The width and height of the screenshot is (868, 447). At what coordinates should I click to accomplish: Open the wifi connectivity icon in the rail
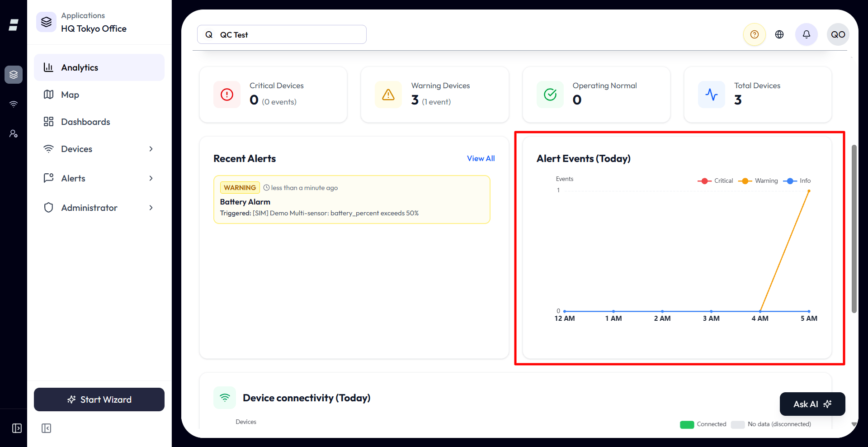14,104
